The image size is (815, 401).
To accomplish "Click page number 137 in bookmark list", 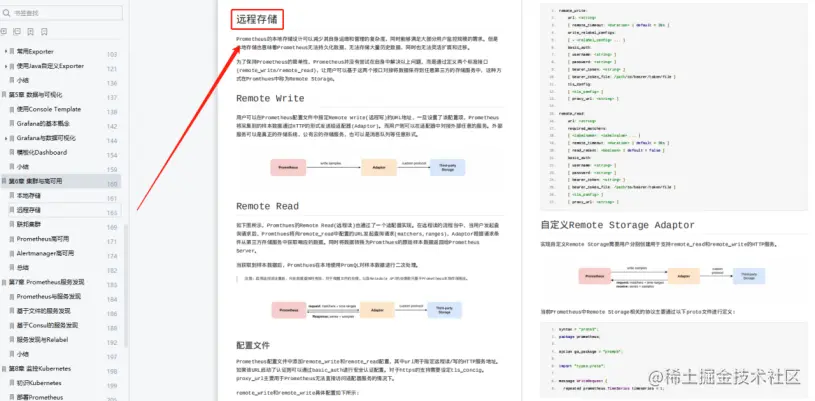I will point(112,98).
